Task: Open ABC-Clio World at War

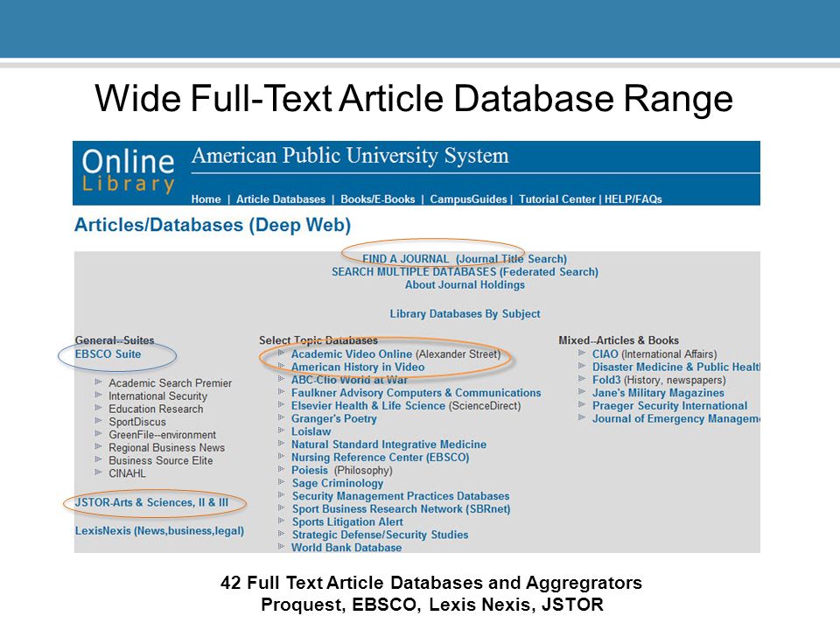Action: point(349,380)
